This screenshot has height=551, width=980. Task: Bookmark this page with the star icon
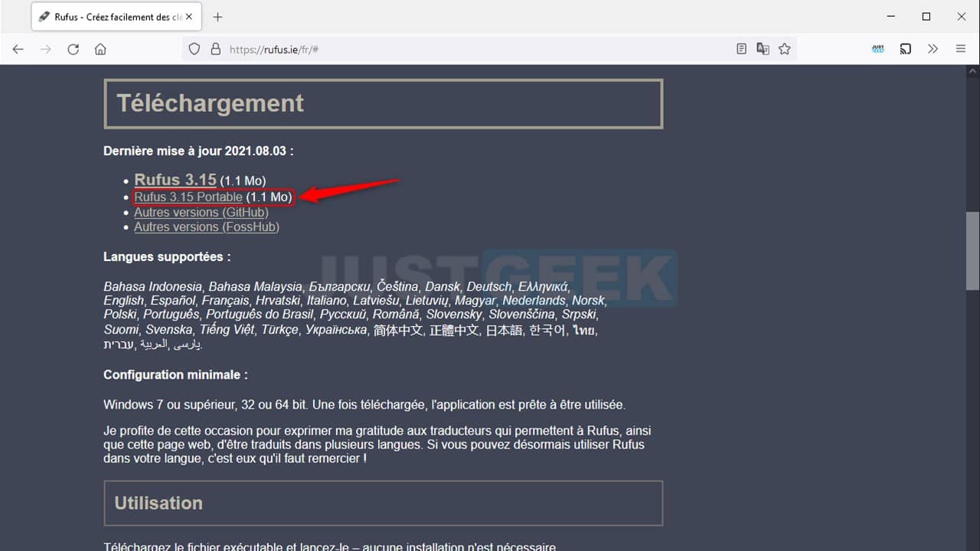(x=784, y=49)
